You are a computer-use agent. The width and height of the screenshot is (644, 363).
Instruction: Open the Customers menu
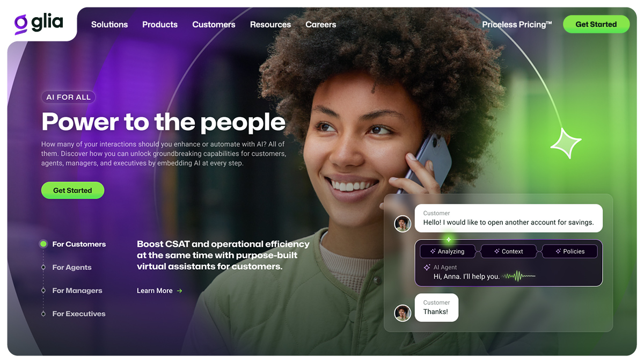(x=214, y=25)
